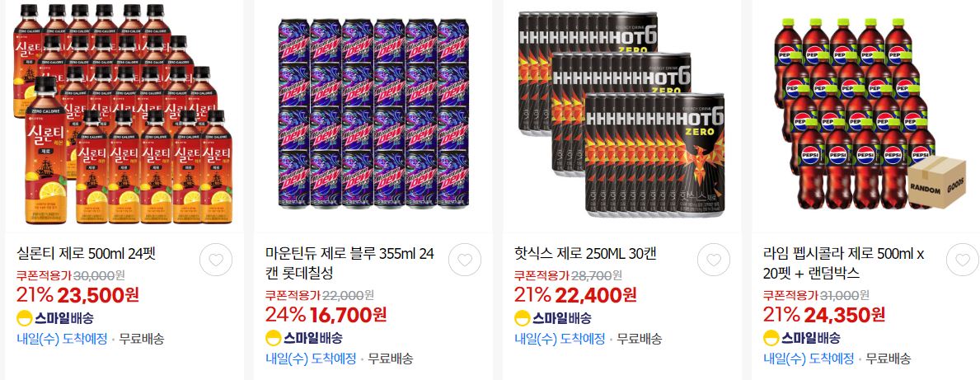Click the 16,700원 discounted price
980x380 pixels.
coord(347,314)
